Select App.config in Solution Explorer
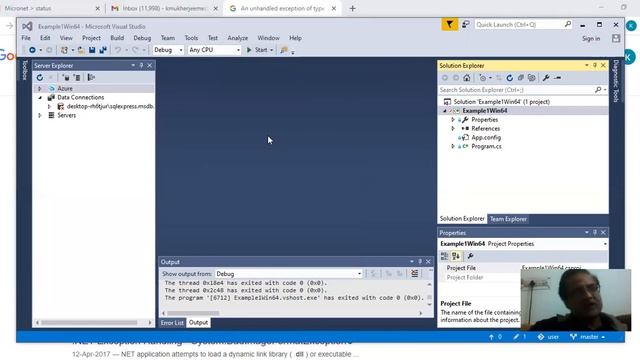This screenshot has width=640, height=360. coord(486,138)
